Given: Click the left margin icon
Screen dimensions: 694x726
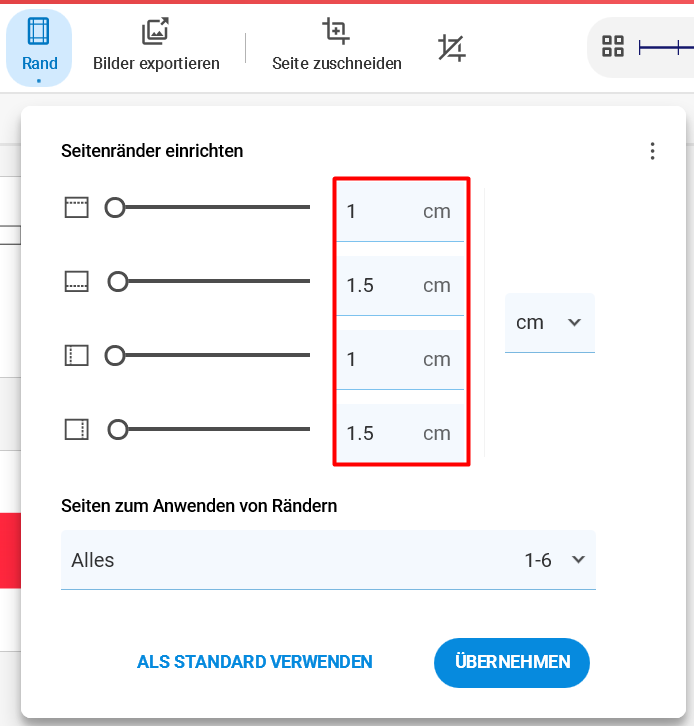Looking at the screenshot, I should (x=77, y=355).
